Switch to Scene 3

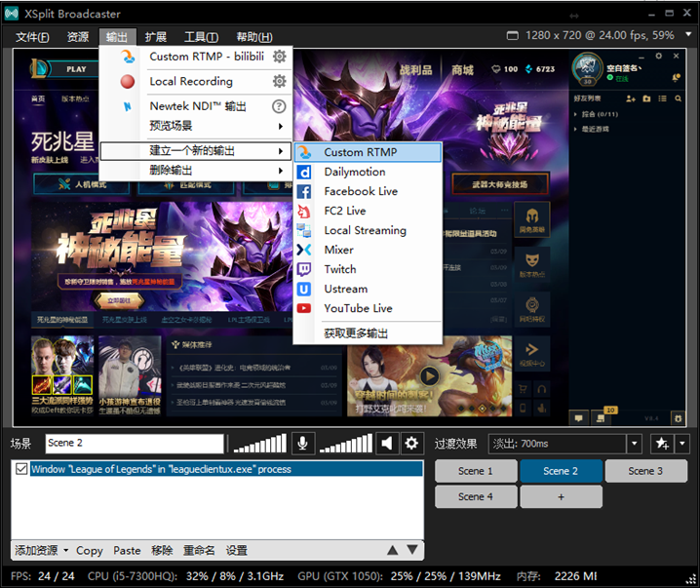645,471
